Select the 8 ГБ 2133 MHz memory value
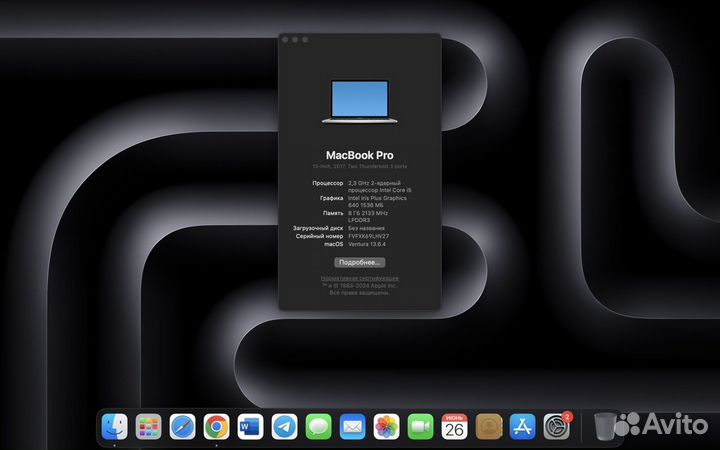The width and height of the screenshot is (720, 450). [x=368, y=217]
